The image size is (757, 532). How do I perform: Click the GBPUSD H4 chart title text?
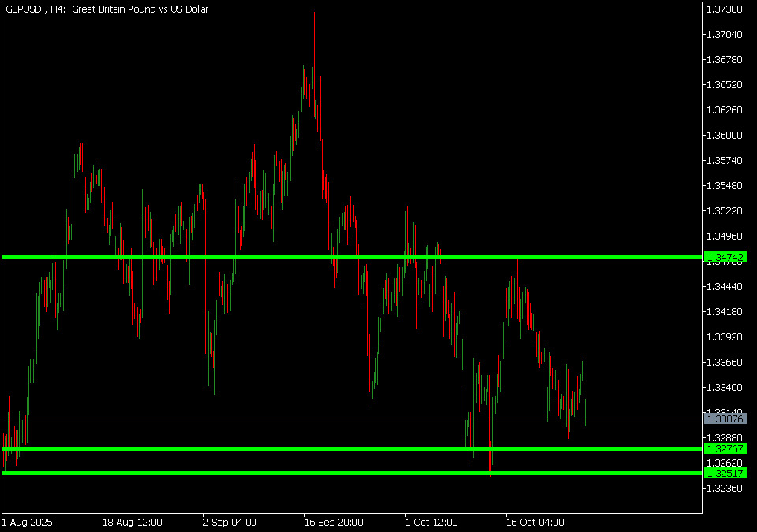[x=107, y=9]
